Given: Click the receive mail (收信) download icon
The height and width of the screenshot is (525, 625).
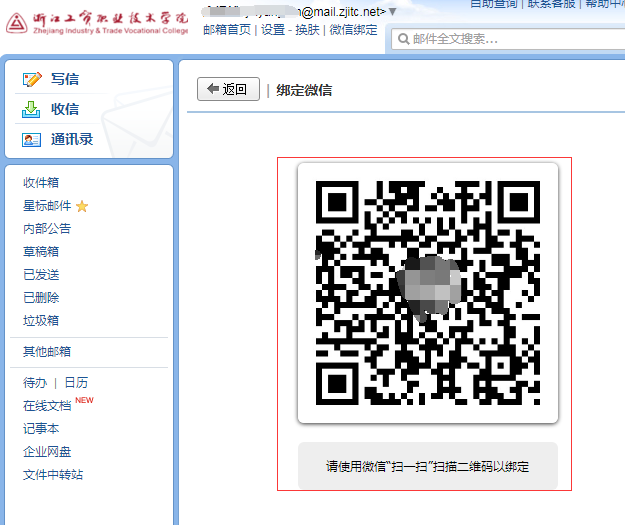Looking at the screenshot, I should pos(32,109).
